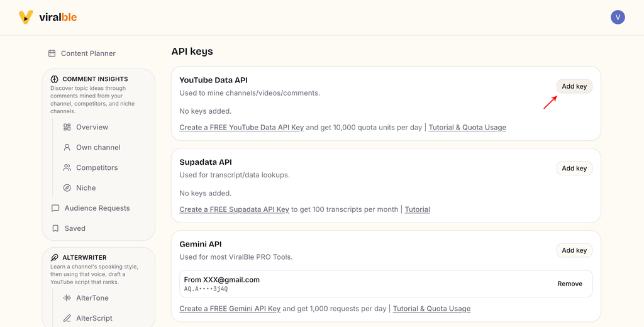Click the Audience Requests chat icon

pyautogui.click(x=55, y=208)
